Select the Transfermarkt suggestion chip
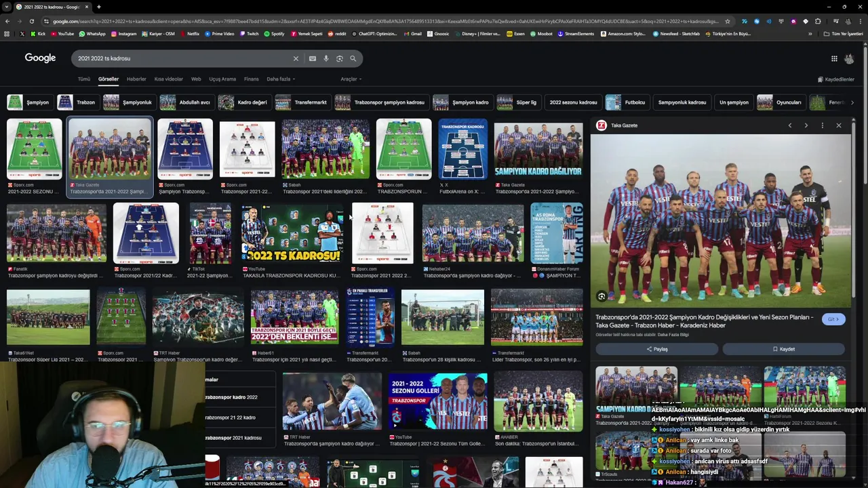 pos(302,102)
